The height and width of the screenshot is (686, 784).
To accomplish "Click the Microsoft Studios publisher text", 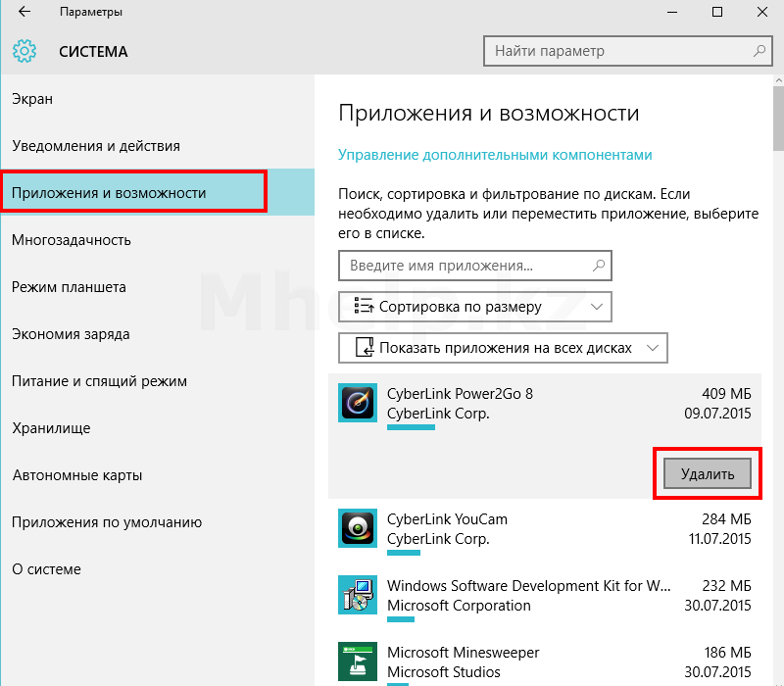I will [x=444, y=671].
